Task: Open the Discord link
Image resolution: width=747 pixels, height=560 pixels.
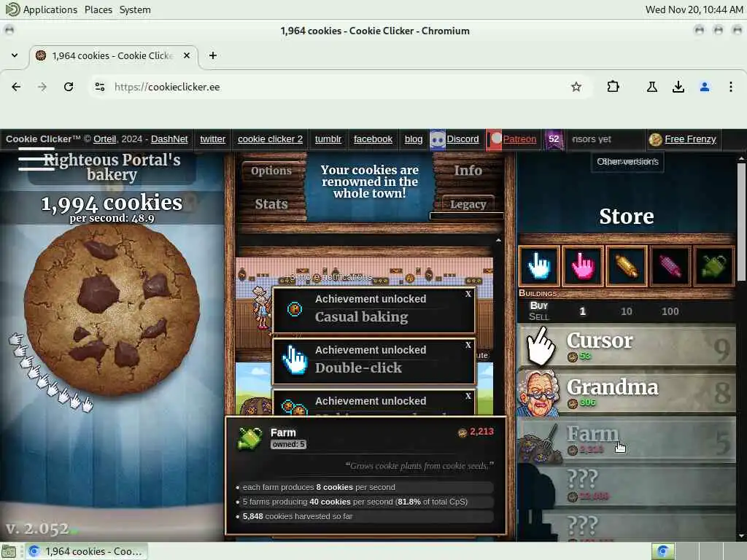Action: pyautogui.click(x=462, y=139)
